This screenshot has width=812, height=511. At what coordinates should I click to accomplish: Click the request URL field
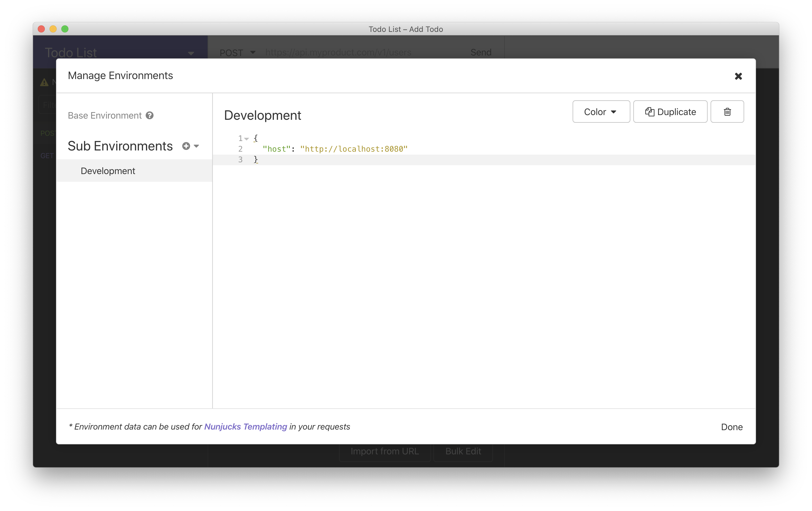(338, 52)
